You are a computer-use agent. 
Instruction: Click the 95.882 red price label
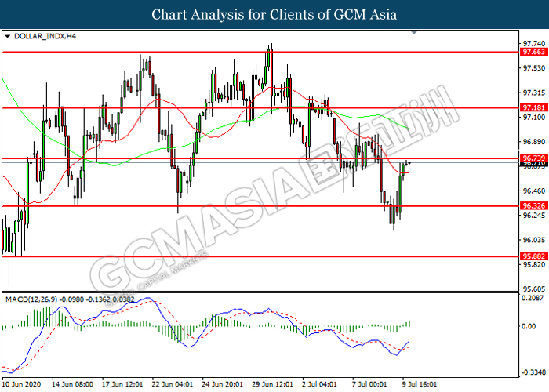click(x=534, y=256)
